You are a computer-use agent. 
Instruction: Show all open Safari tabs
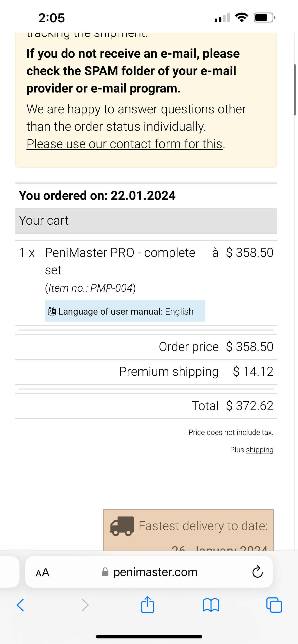point(274,605)
